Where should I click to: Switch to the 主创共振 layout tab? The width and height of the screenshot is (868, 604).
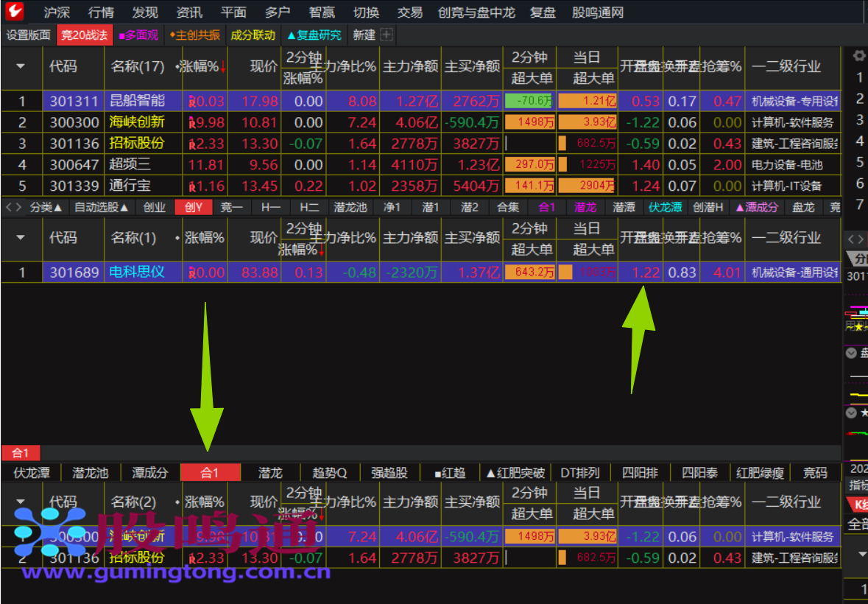194,35
